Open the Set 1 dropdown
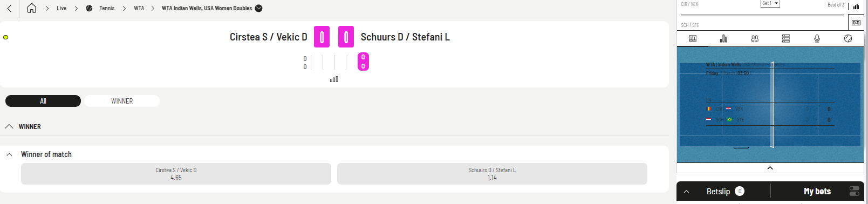 770,3
